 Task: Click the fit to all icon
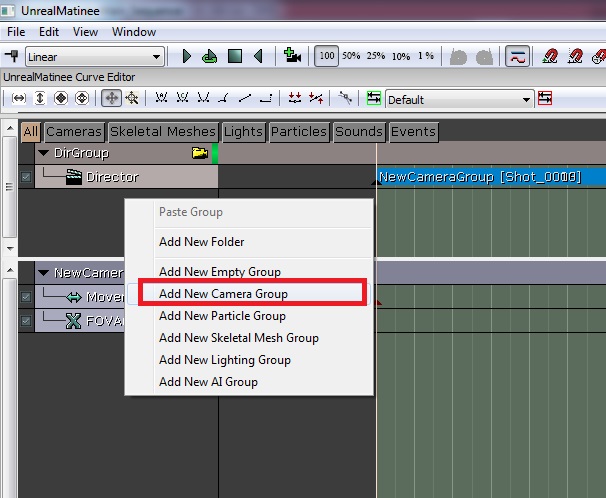tap(61, 98)
